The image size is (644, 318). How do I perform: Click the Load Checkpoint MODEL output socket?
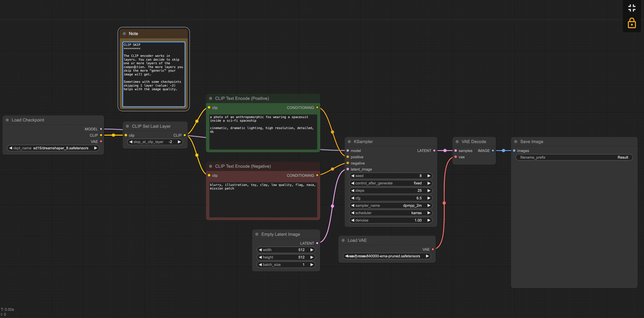101,129
